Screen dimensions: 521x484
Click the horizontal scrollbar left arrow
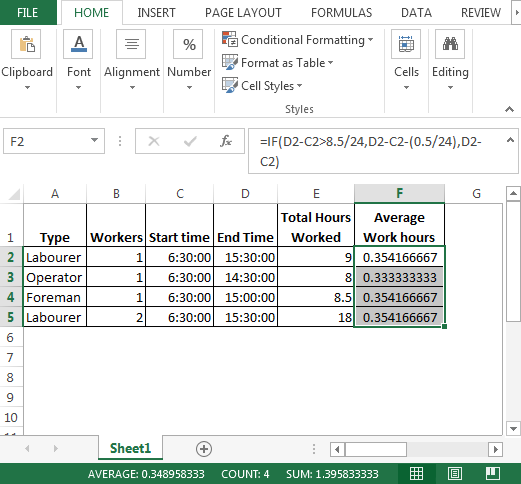pyautogui.click(x=337, y=449)
